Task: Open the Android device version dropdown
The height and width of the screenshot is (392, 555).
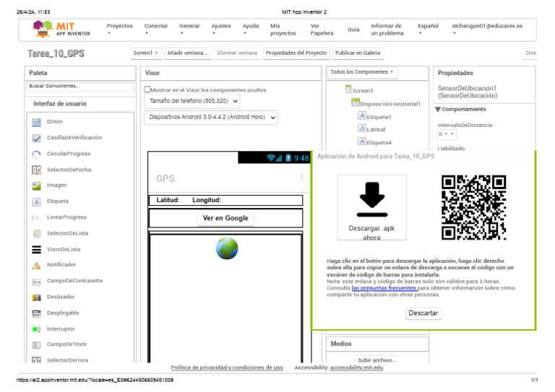Action: (x=210, y=117)
